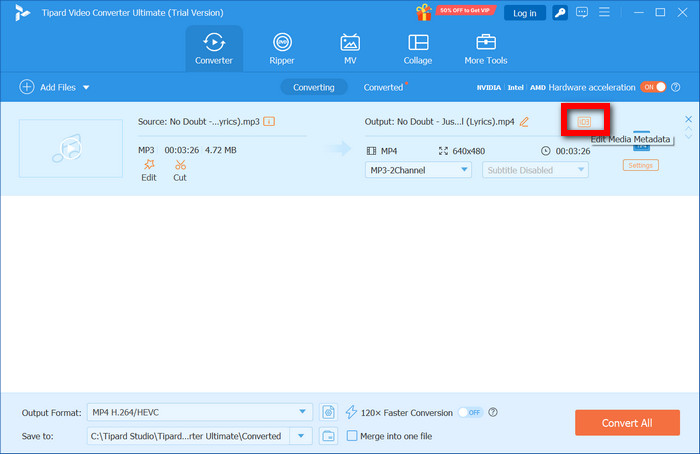Screen dimensions: 700x454
Task: Enable 120× Faster Conversion switch
Action: (469, 412)
